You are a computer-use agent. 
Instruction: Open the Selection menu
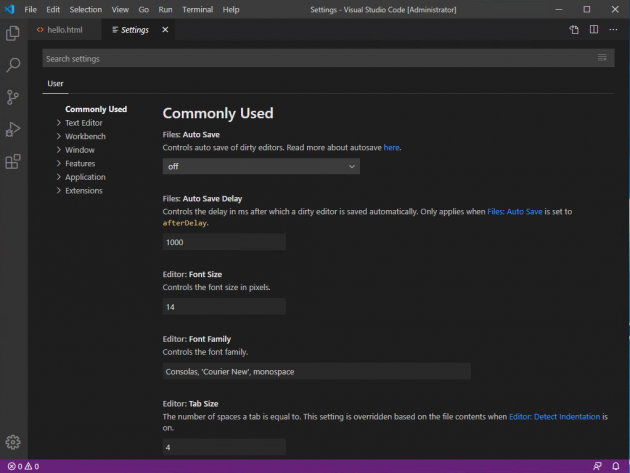pyautogui.click(x=86, y=9)
